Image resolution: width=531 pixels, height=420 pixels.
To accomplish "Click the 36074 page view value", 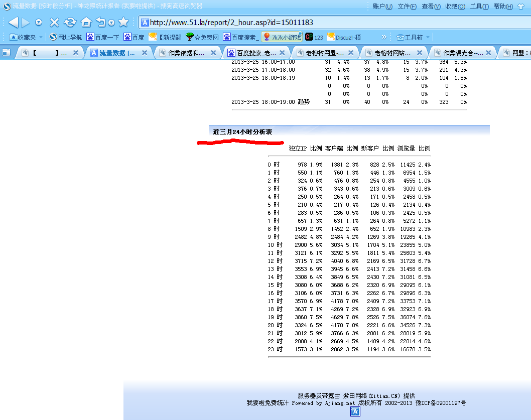I will tap(408, 317).
